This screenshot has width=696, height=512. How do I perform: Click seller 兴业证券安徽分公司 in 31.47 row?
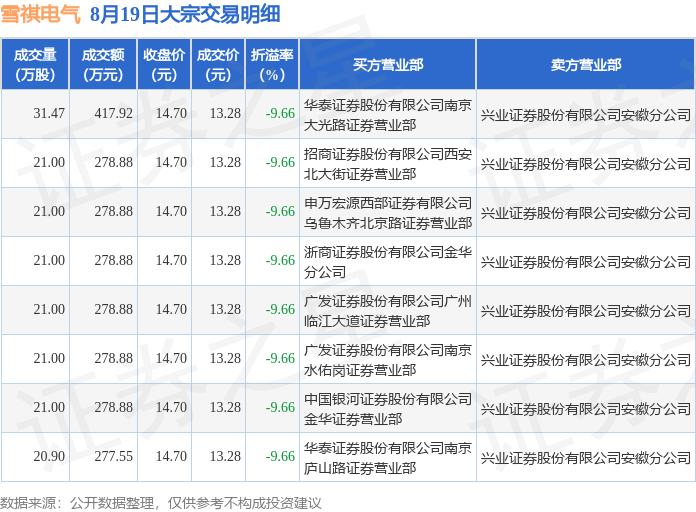[586, 115]
